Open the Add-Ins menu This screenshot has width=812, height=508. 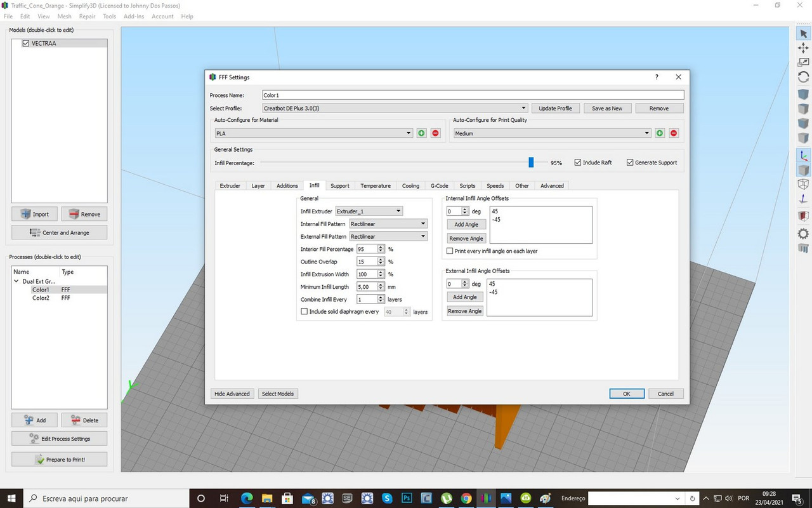tap(134, 16)
